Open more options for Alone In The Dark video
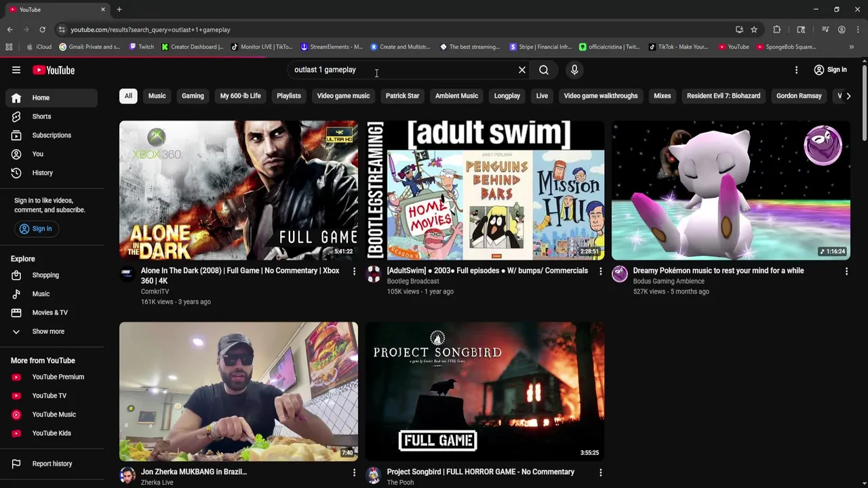Screen dimensions: 868x488 [354, 271]
